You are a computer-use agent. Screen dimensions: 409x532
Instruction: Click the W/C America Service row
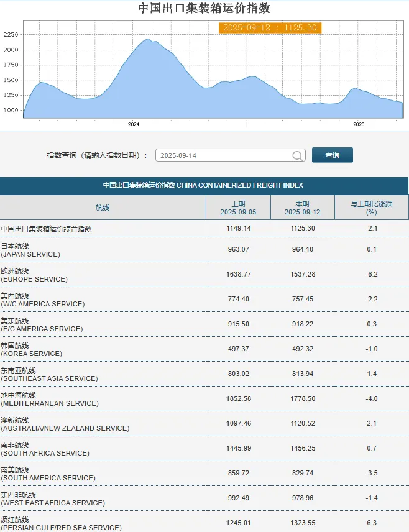(x=204, y=300)
